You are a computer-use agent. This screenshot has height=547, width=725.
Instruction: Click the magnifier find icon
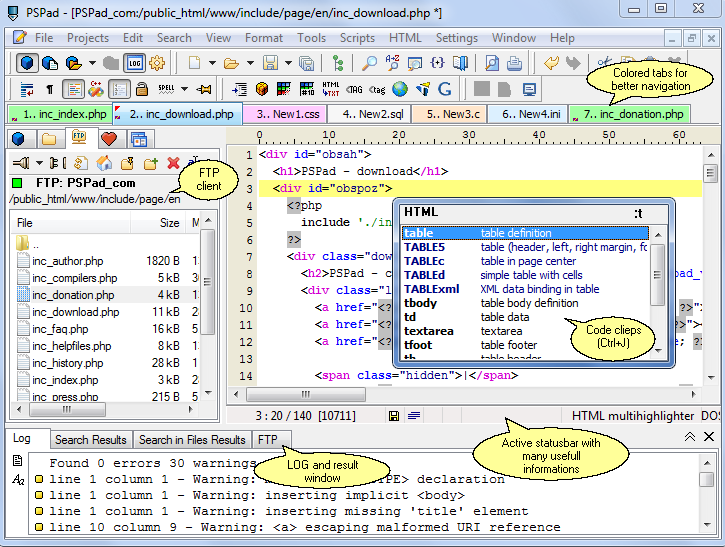click(369, 62)
